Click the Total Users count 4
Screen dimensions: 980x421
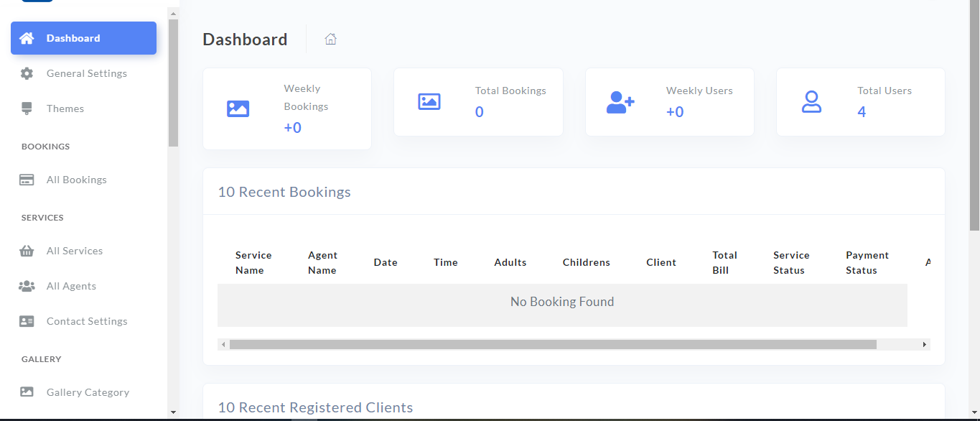(x=862, y=112)
